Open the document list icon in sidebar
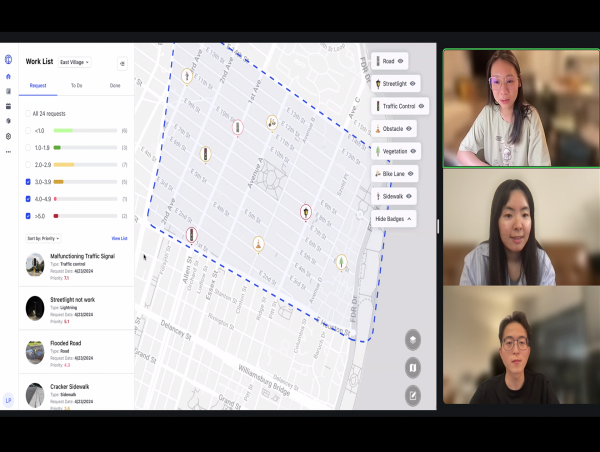Viewport: 600px width, 452px height. pos(8,91)
